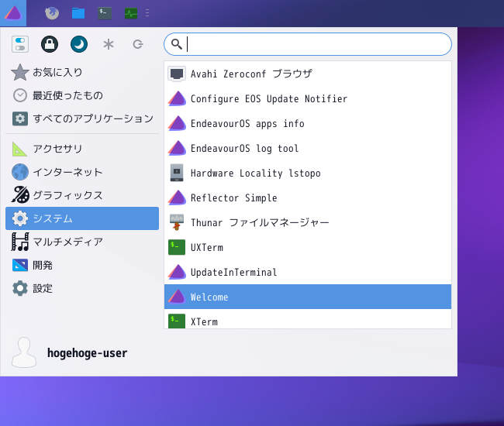Viewport: 504px width, 426px height.
Task: Open the terminal panel launcher
Action: (105, 13)
